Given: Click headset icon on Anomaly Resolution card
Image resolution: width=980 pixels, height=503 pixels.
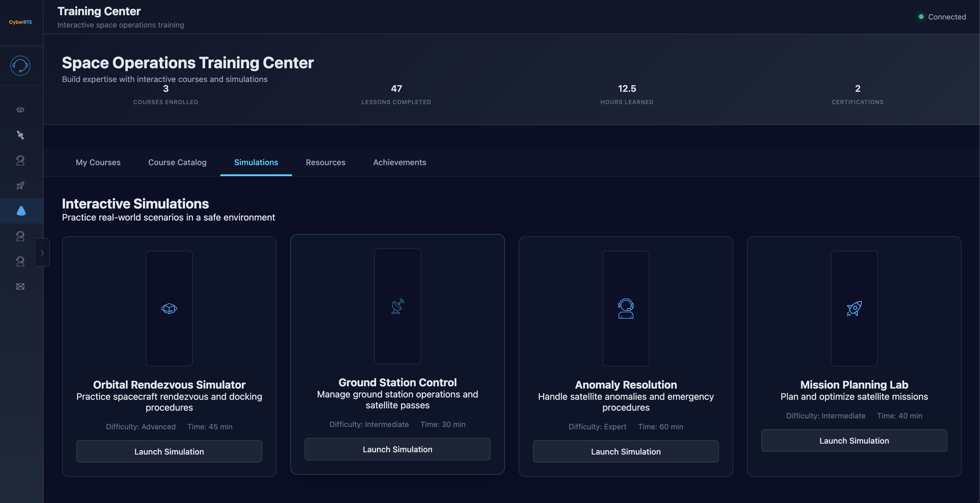Looking at the screenshot, I should [625, 308].
